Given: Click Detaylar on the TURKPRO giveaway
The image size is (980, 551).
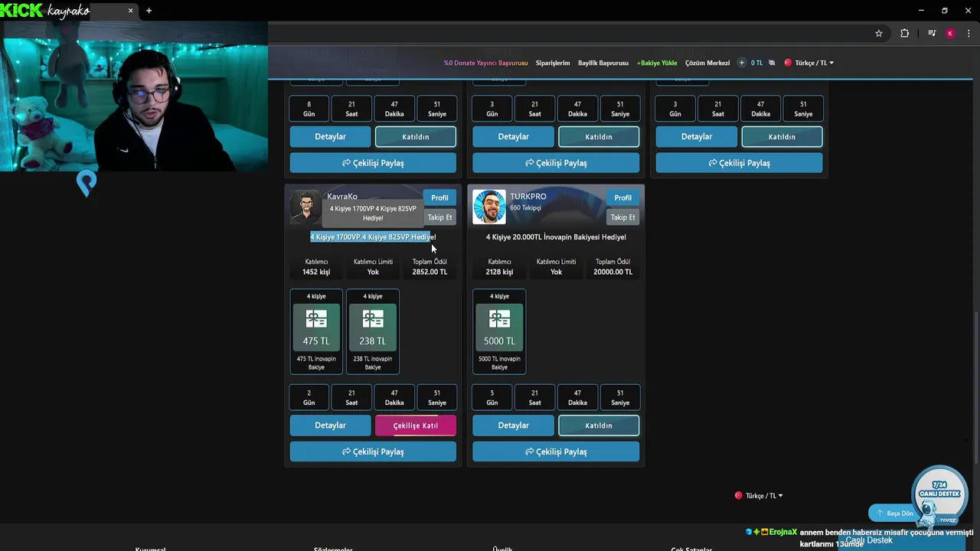Looking at the screenshot, I should coord(514,425).
